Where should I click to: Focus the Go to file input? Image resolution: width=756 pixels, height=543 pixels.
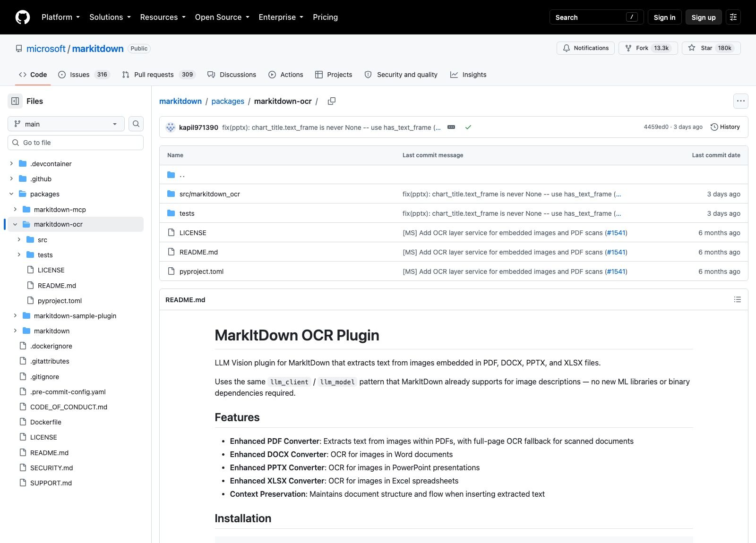pos(76,143)
